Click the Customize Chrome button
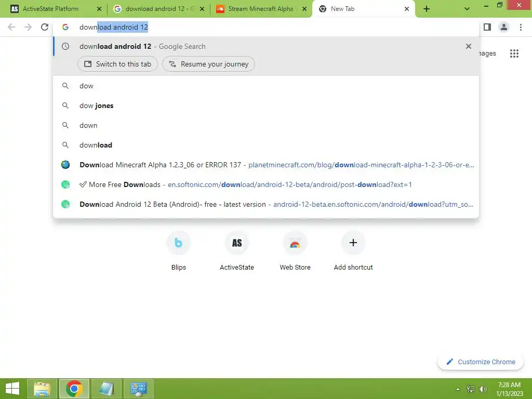The image size is (532, 399). tap(481, 362)
